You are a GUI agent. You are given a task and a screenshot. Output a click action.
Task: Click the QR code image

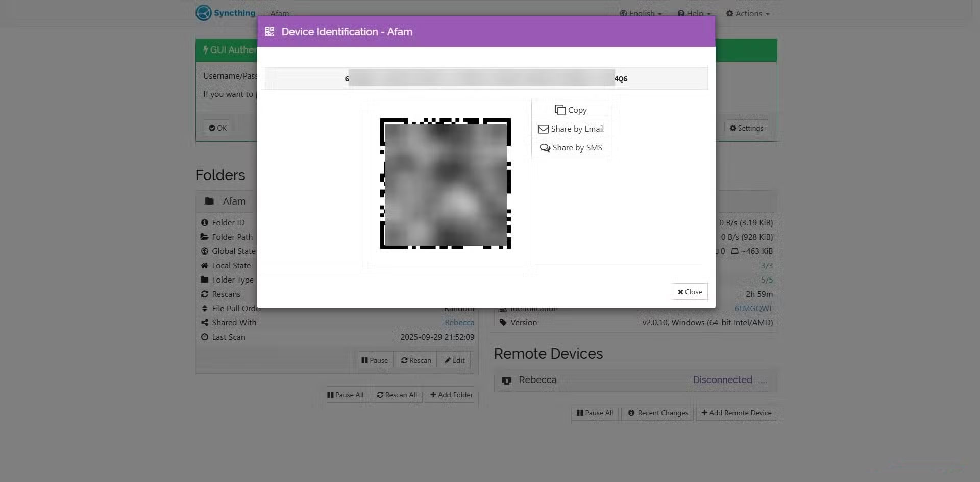click(x=445, y=184)
